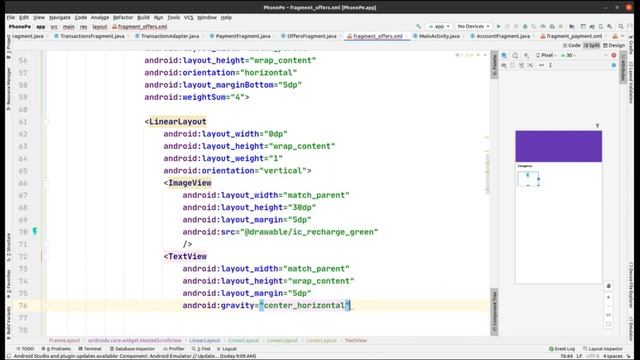Image resolution: width=640 pixels, height=360 pixels.
Task: Open the VCS menu
Action: [x=188, y=18]
